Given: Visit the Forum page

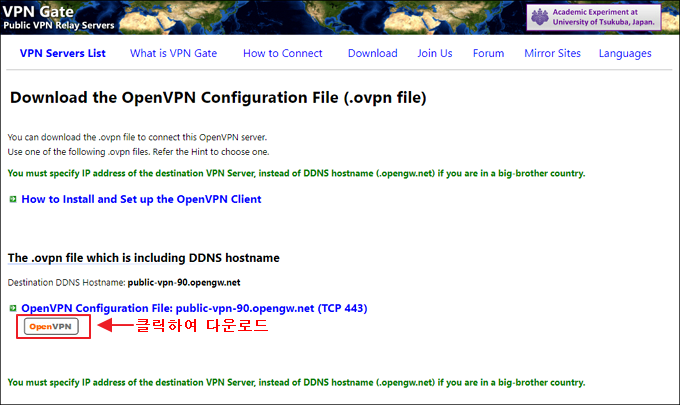Looking at the screenshot, I should (488, 53).
